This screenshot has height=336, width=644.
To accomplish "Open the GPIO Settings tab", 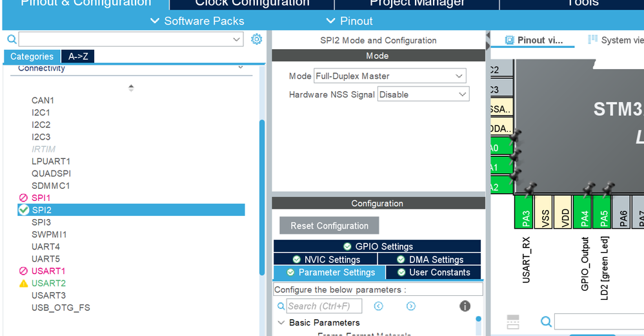I will click(x=377, y=246).
